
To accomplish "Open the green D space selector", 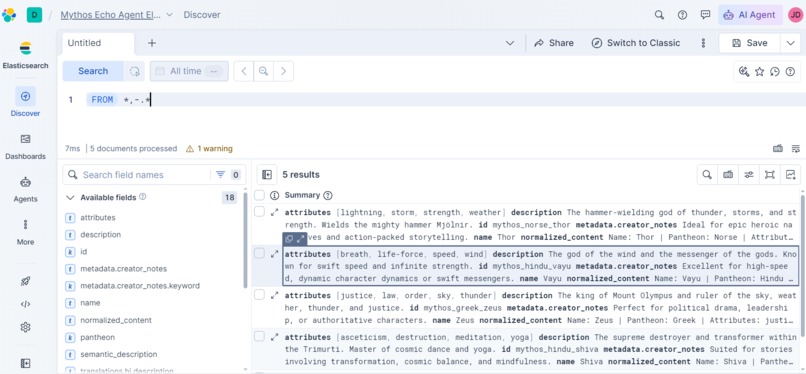I will pos(34,15).
